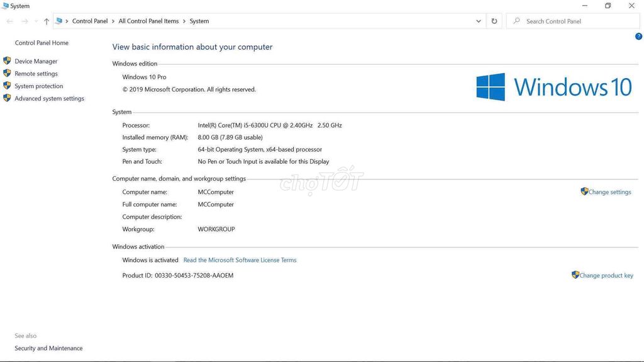644x362 pixels.
Task: Click the WORKGROUP value
Action: click(216, 229)
